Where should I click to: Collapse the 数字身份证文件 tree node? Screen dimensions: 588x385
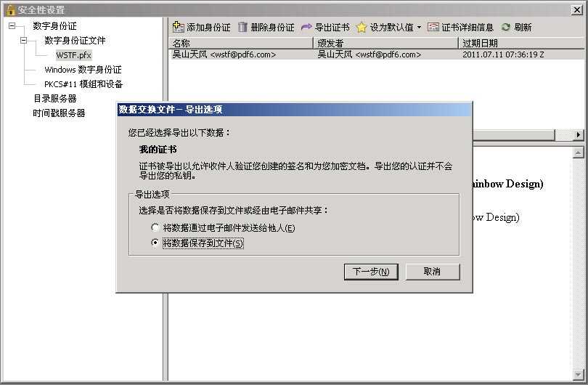point(24,40)
